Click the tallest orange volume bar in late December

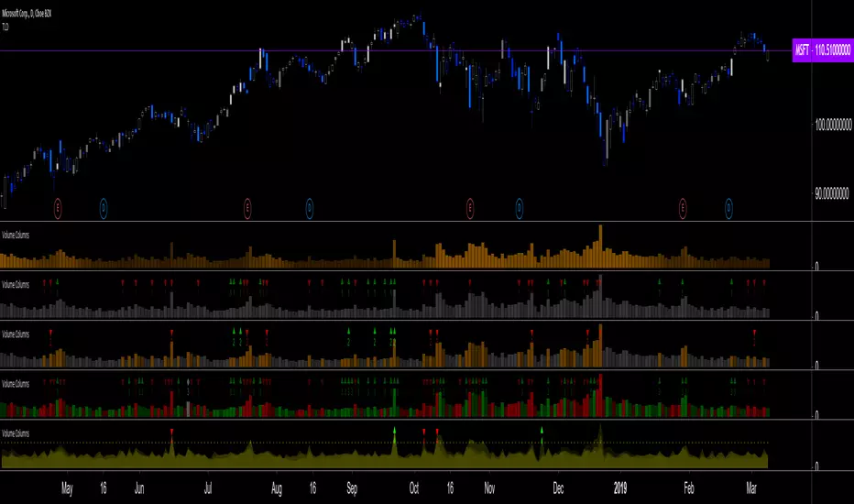pyautogui.click(x=601, y=246)
